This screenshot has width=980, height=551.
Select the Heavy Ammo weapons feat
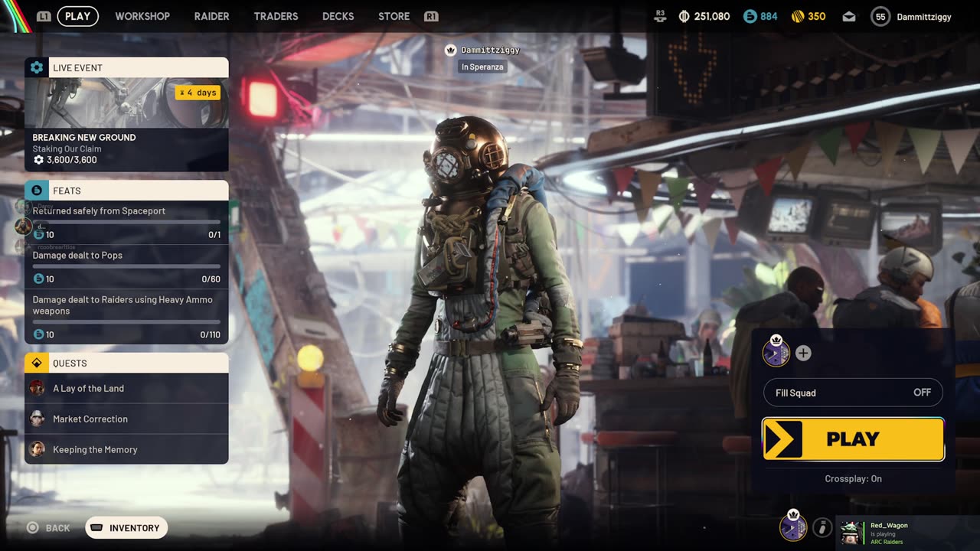pyautogui.click(x=126, y=317)
